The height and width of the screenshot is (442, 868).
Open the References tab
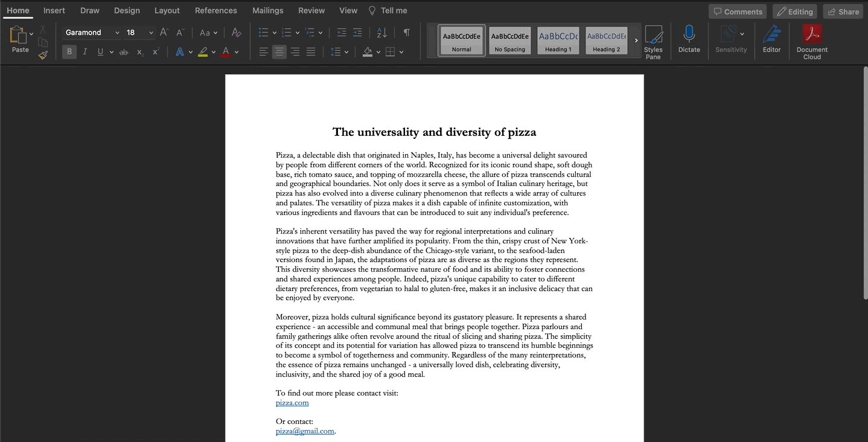(216, 10)
